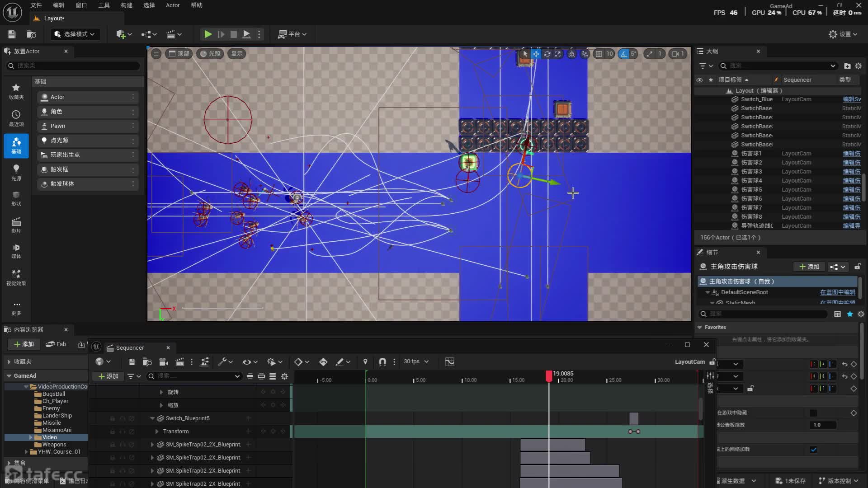Open the 光源 category in Place Actors panel
Viewport: 868px width, 488px height.
coord(16,172)
